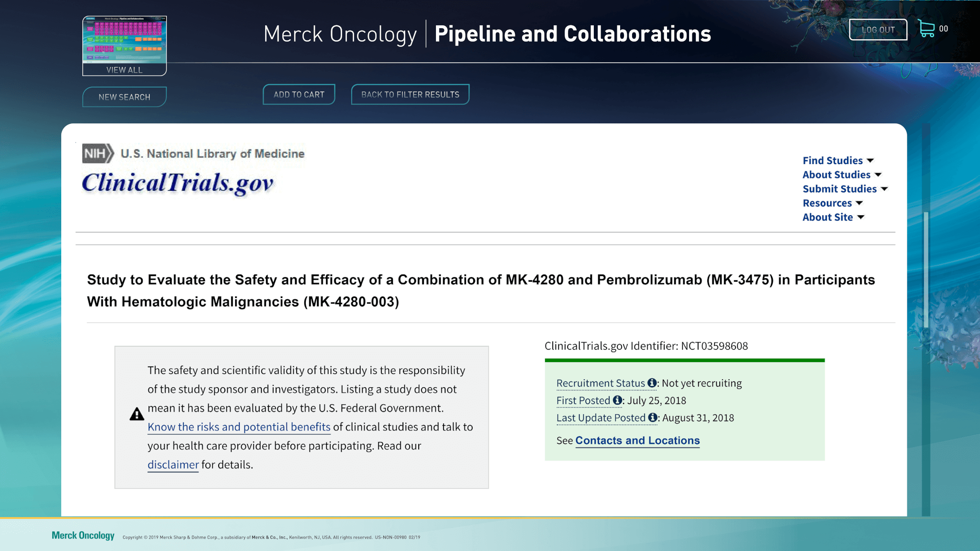Open the disclaimer link
The width and height of the screenshot is (980, 551).
point(173,464)
